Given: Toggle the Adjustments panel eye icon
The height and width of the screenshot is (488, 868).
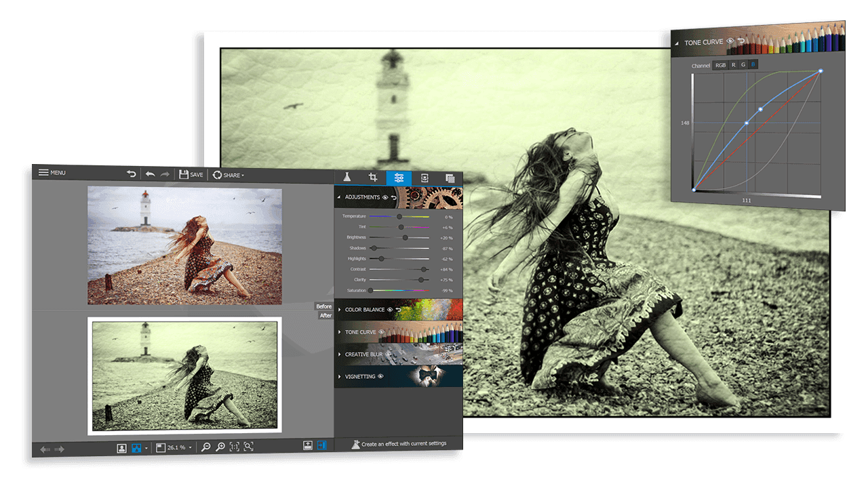Looking at the screenshot, I should point(385,197).
